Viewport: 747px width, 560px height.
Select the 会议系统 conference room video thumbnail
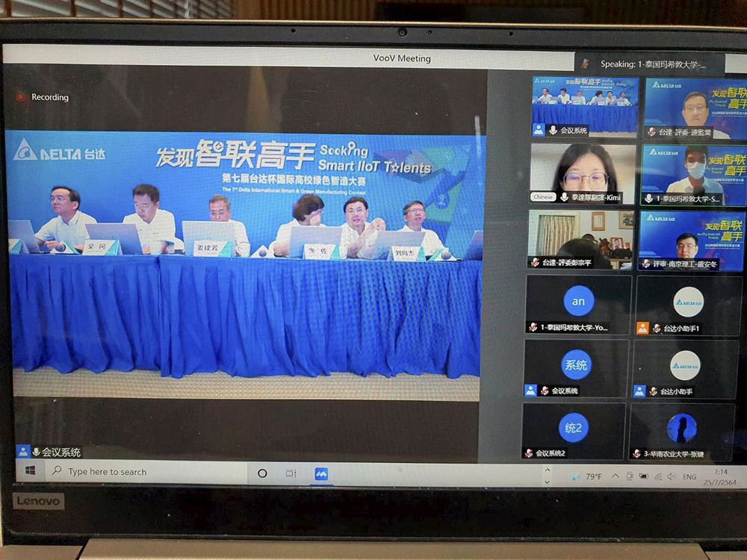pos(585,106)
